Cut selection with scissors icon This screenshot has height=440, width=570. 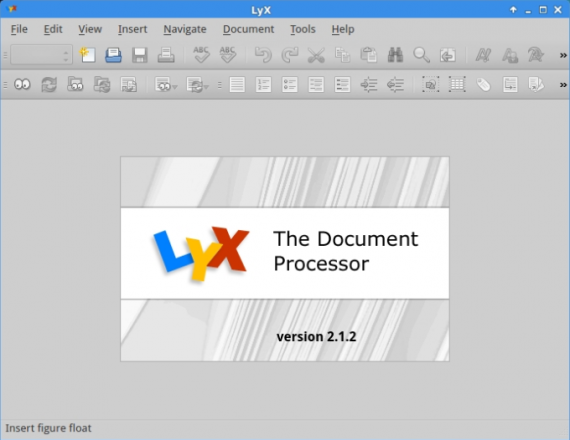point(316,55)
